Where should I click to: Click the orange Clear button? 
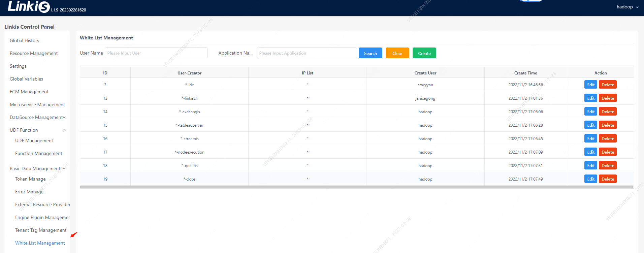397,53
